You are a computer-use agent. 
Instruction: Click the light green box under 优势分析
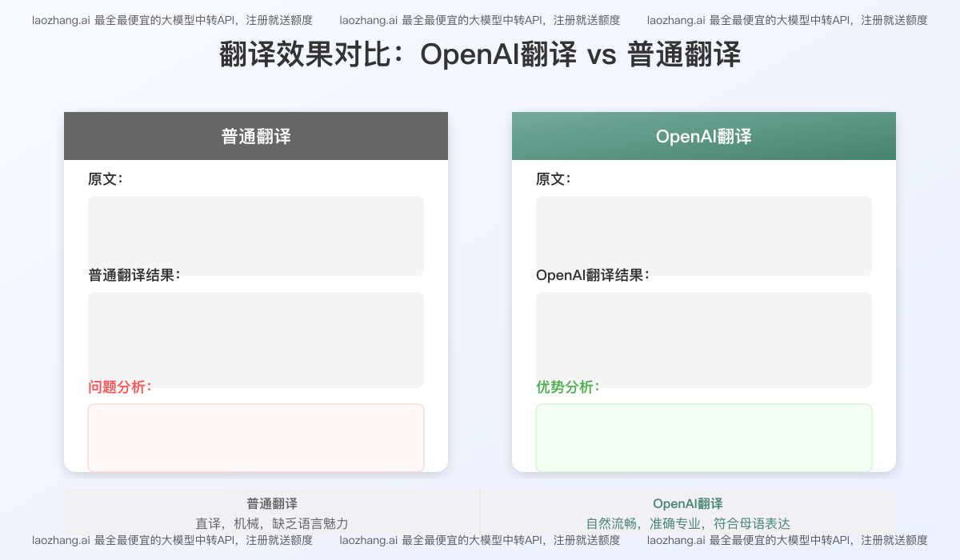[x=704, y=438]
